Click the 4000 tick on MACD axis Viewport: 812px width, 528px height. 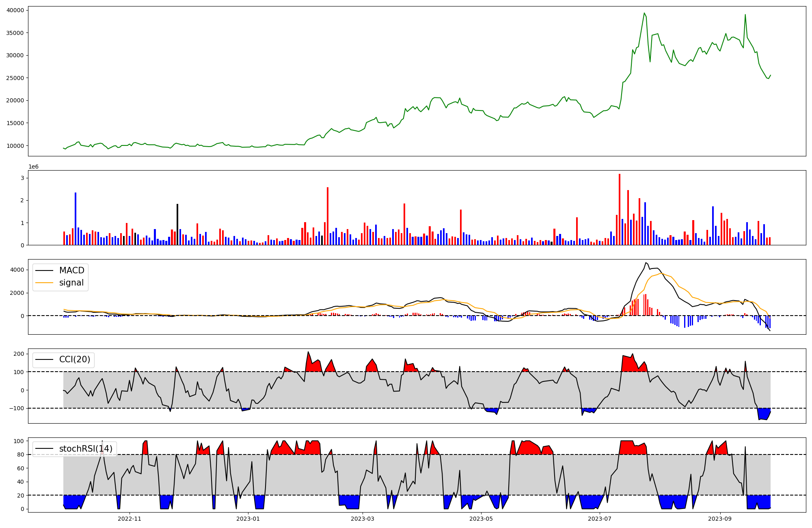(x=18, y=270)
